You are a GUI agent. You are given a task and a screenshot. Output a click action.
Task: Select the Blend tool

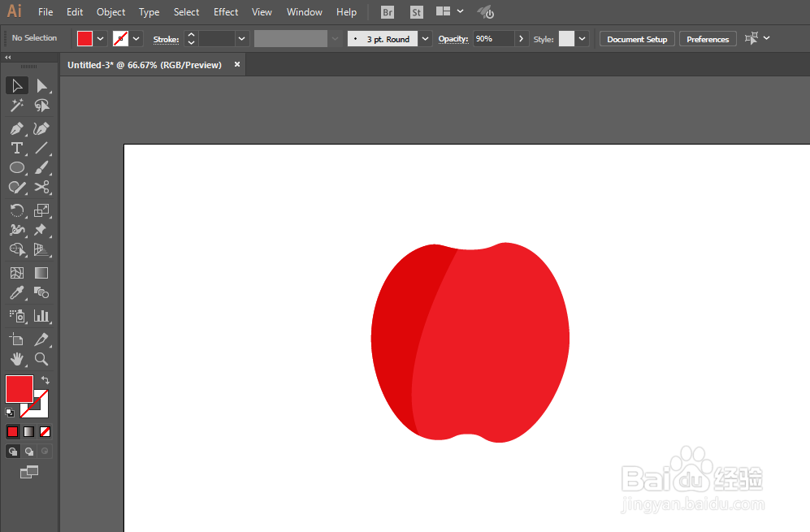point(41,293)
